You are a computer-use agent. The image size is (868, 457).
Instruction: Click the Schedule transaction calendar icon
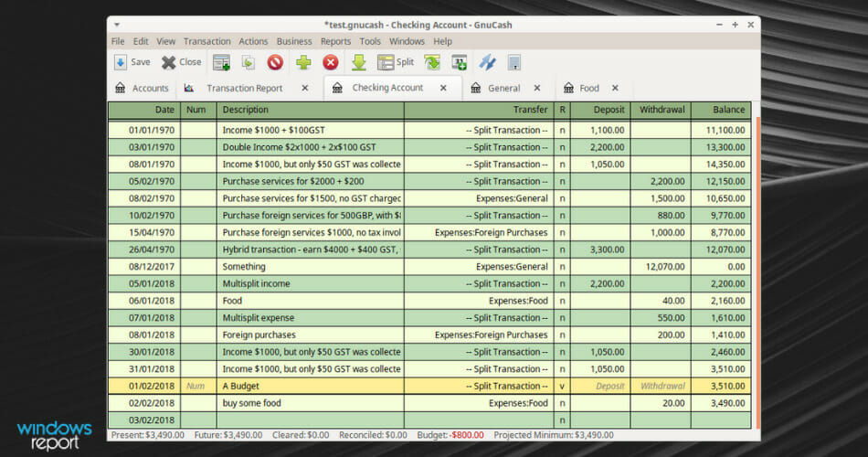459,62
